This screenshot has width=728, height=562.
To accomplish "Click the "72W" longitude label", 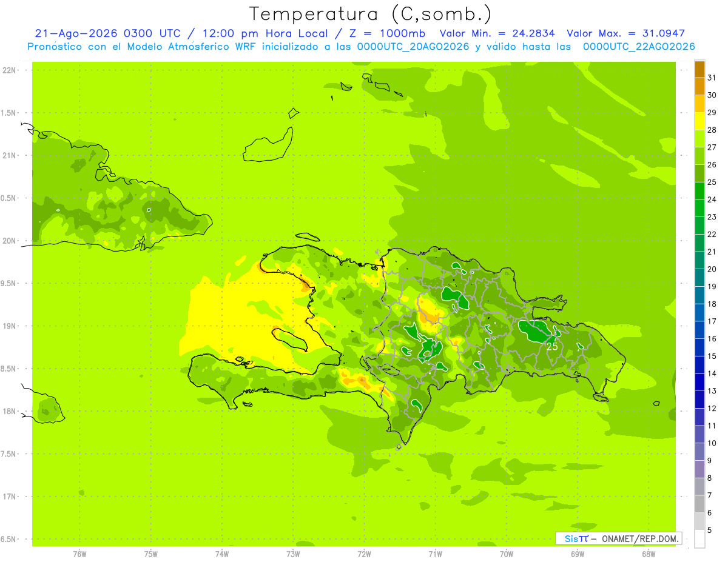I will [x=364, y=555].
